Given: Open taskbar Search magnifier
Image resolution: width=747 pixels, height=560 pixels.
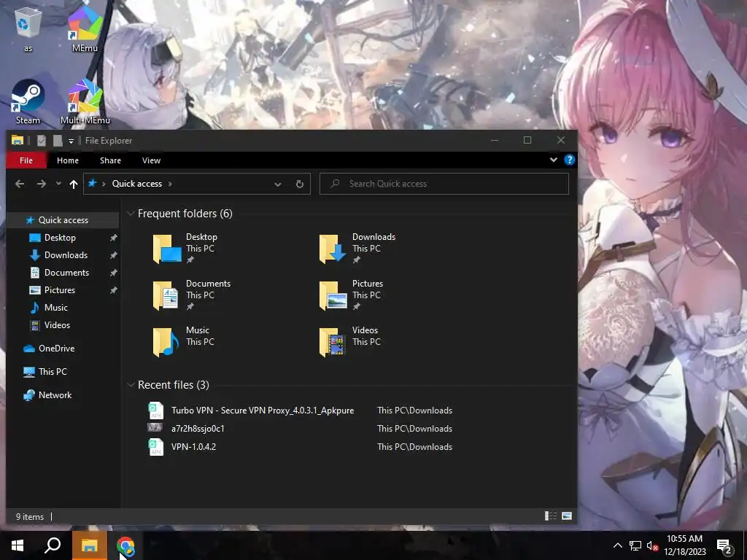Looking at the screenshot, I should click(53, 545).
